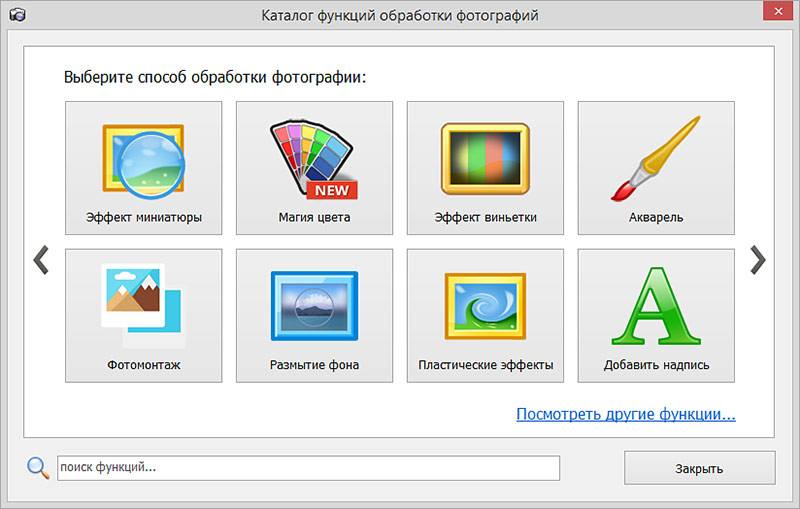Open Пластические эффекты tile
The image size is (800, 509).
coord(485,316)
